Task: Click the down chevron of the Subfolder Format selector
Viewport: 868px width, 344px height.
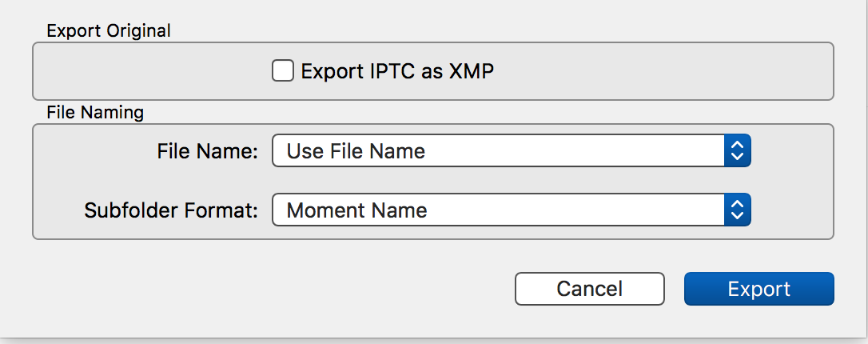Action: [738, 217]
